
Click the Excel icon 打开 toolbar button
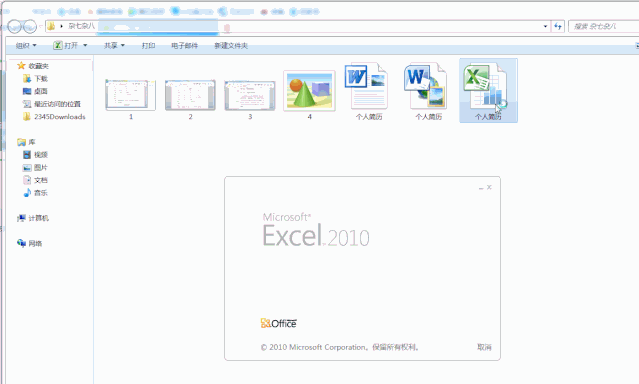[66, 46]
